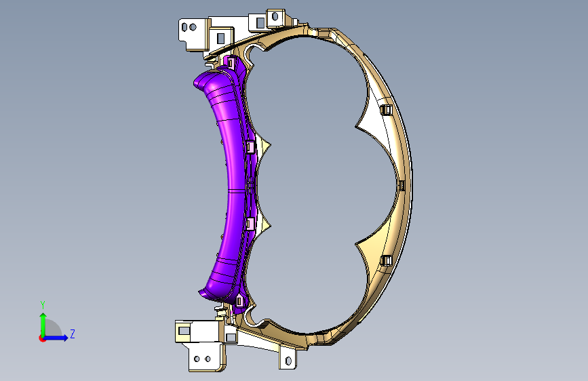The image size is (588, 381).
Task: Click the "Y" axis label
Action: pos(43,304)
